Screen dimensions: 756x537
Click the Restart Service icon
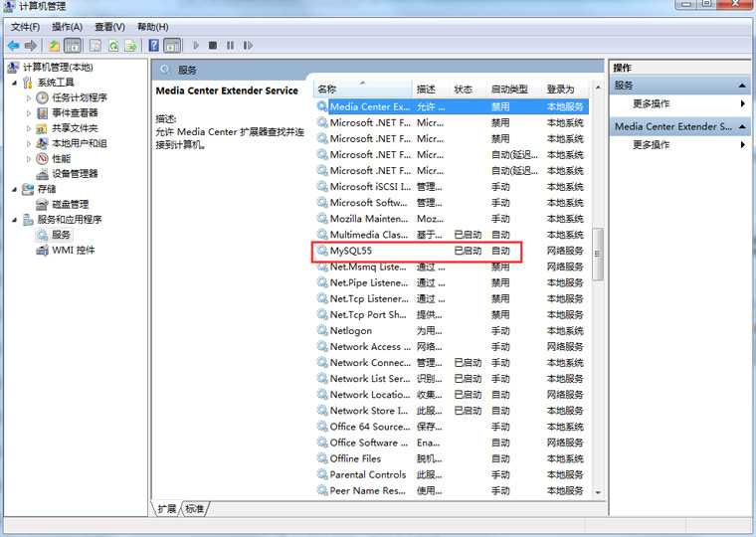pyautogui.click(x=248, y=46)
